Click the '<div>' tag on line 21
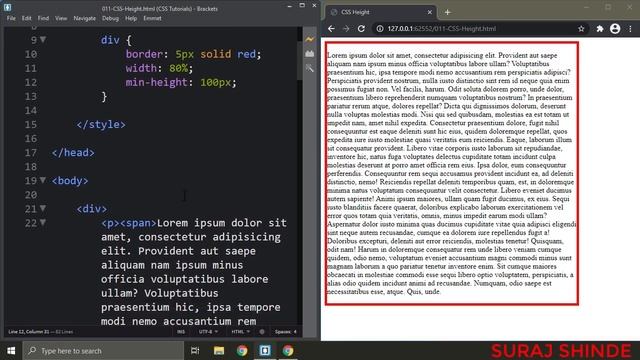 click(92, 209)
